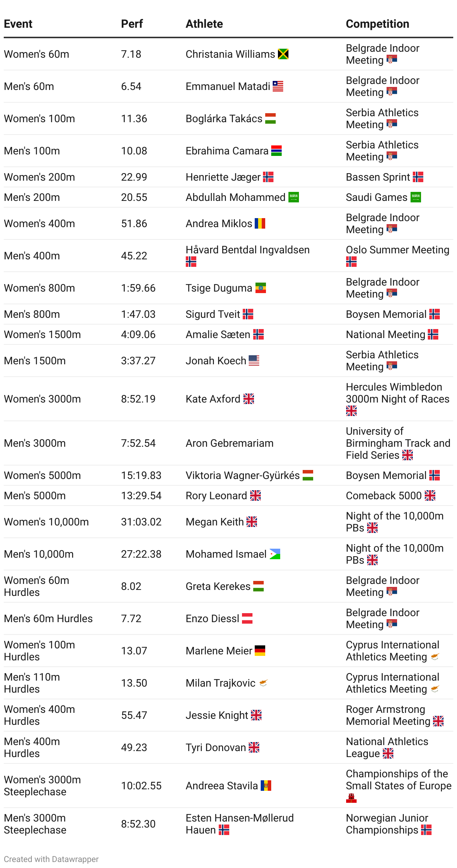Open the Created with Datawrapper link
457x868 pixels.
coord(51,859)
